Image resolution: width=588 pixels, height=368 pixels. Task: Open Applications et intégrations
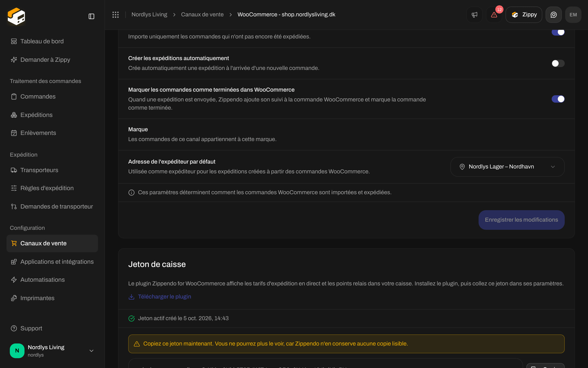click(x=52, y=262)
